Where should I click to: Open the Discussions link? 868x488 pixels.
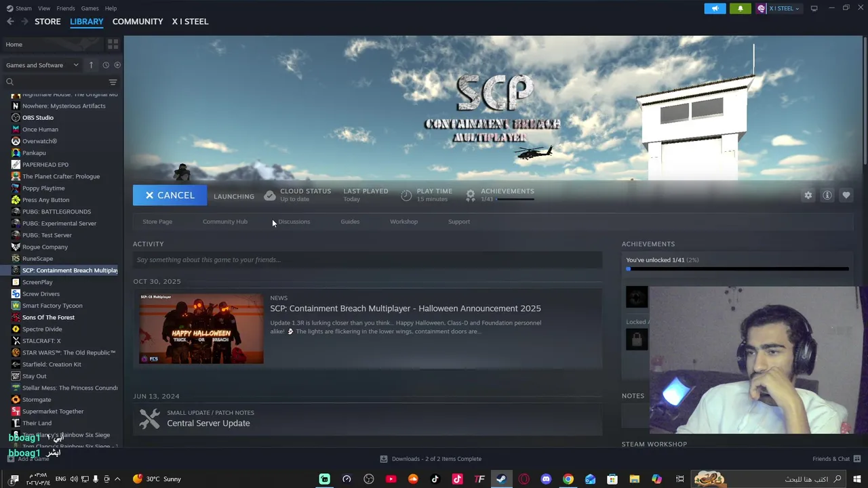point(294,222)
